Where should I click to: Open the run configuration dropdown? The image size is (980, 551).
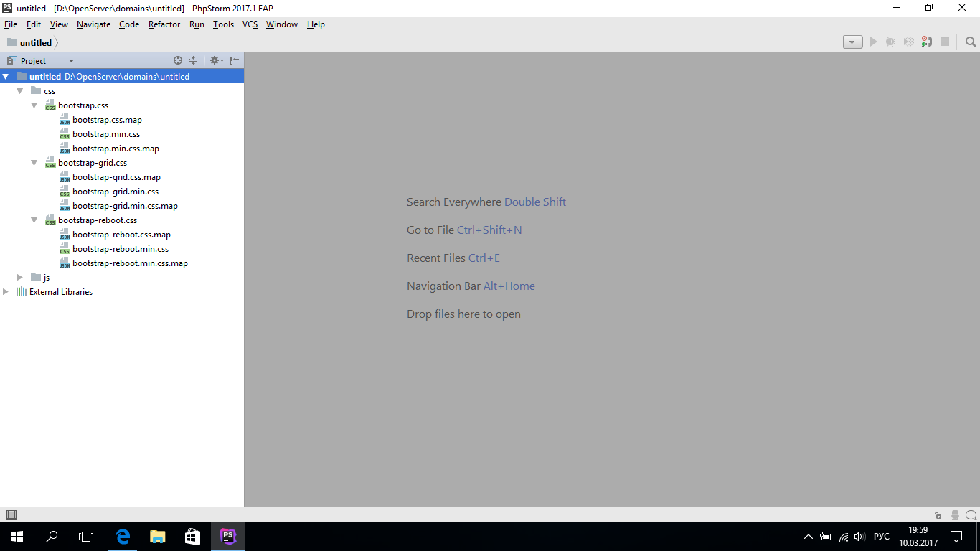pos(852,42)
